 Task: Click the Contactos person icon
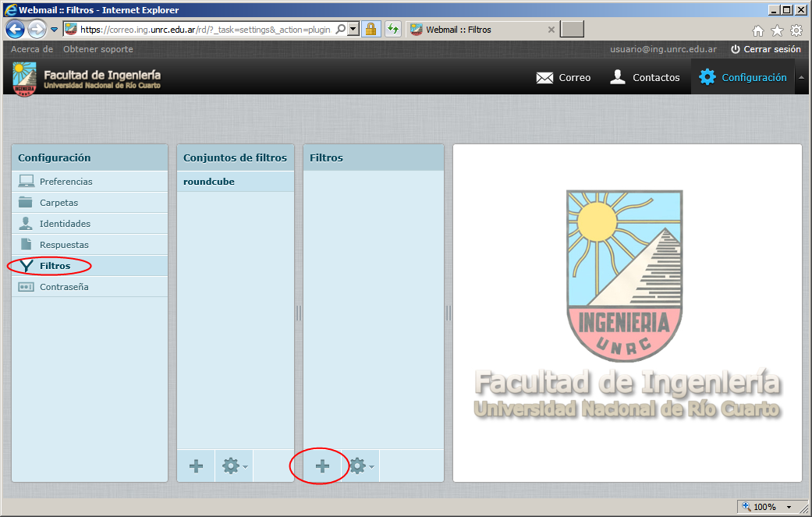pyautogui.click(x=618, y=77)
